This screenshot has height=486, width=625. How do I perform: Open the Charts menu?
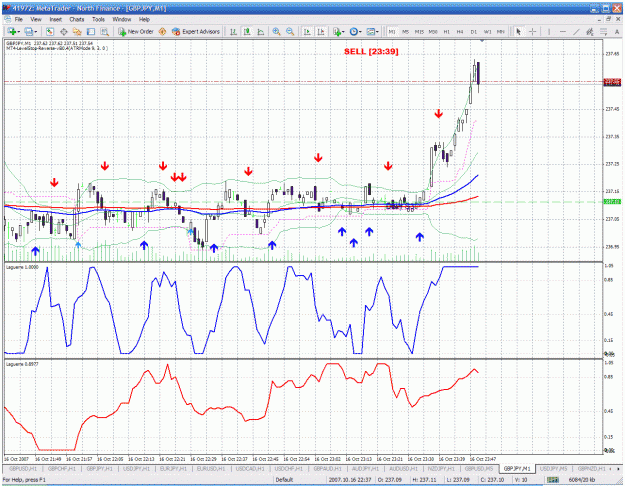coord(77,19)
